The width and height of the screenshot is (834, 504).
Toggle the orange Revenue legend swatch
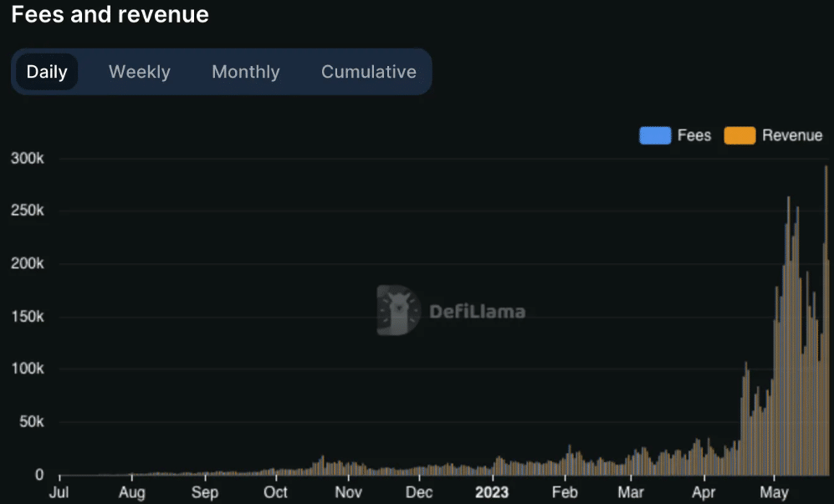pos(739,135)
